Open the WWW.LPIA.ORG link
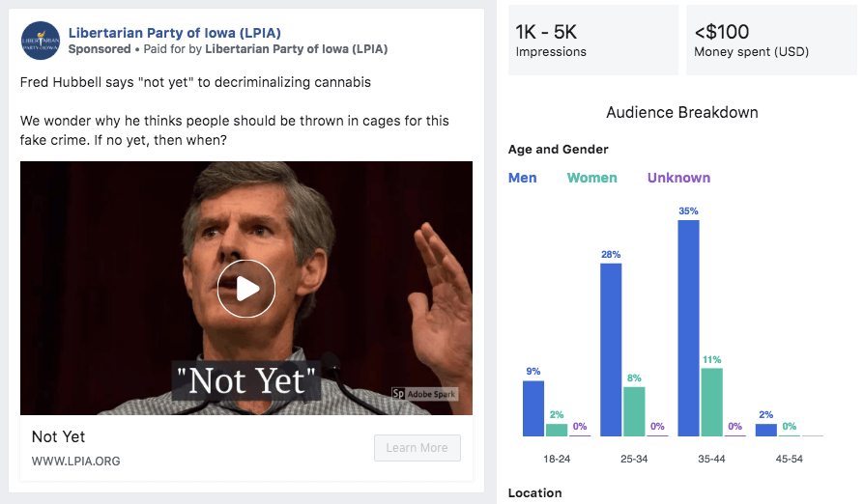Viewport: 864px width, 504px height. (76, 461)
